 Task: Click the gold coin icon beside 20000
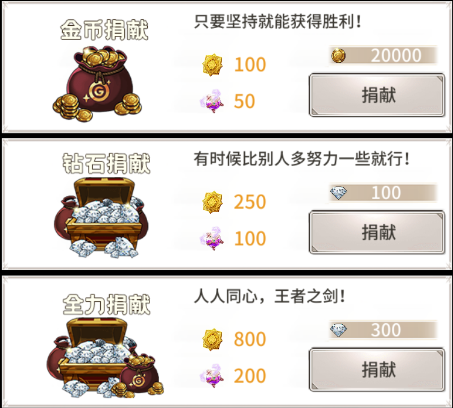[338, 55]
